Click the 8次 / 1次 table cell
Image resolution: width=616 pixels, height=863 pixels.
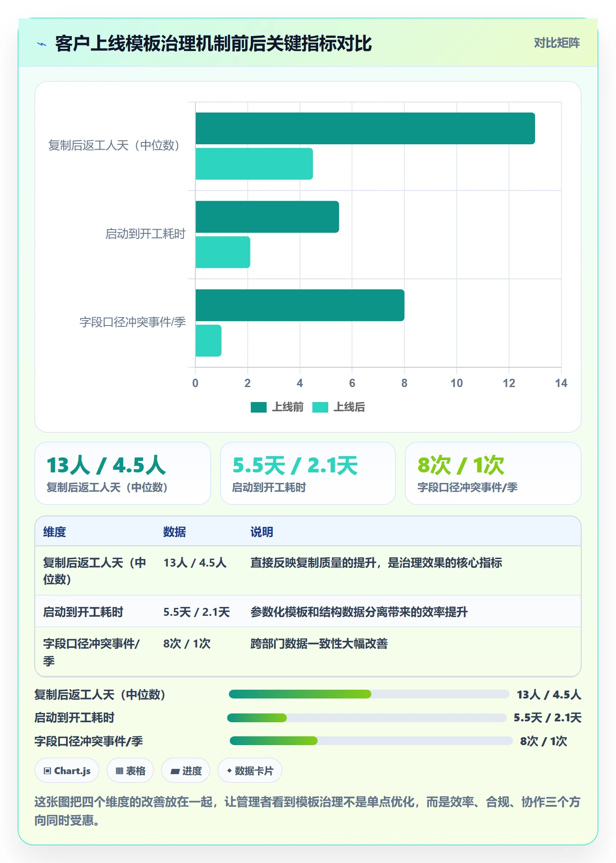click(x=187, y=644)
